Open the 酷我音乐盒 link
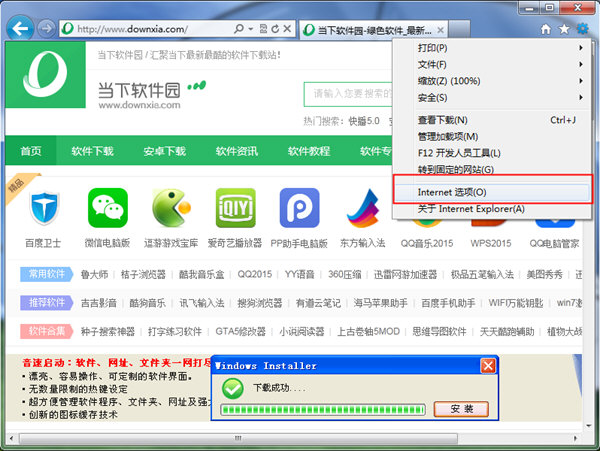This screenshot has width=600, height=451. 201,274
